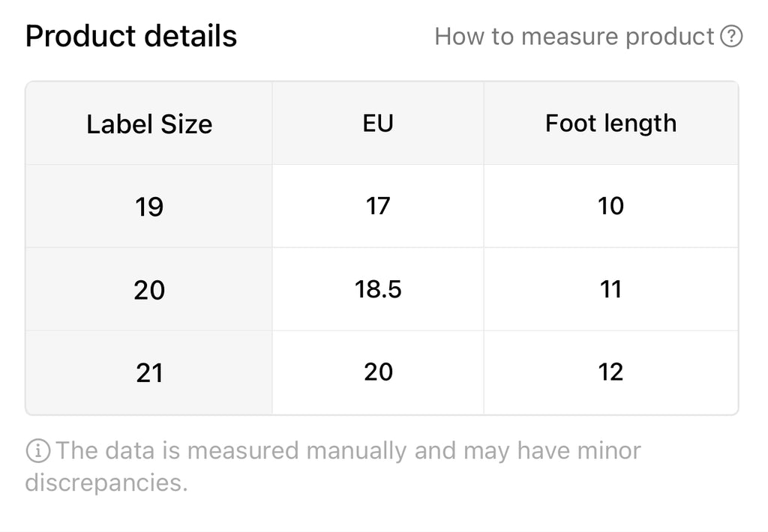Click the 20 cell in the EU column
This screenshot has width=768, height=532.
[378, 372]
